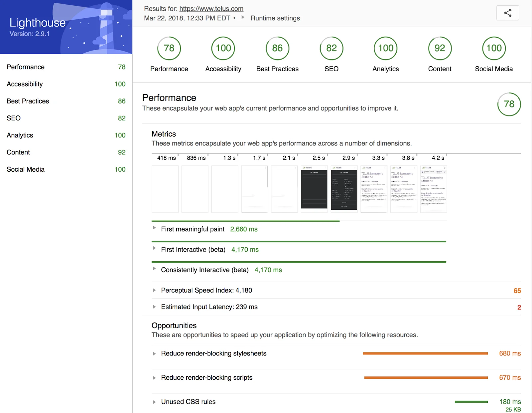
Task: Expand the Perceptual Speed Index row
Action: click(x=154, y=290)
